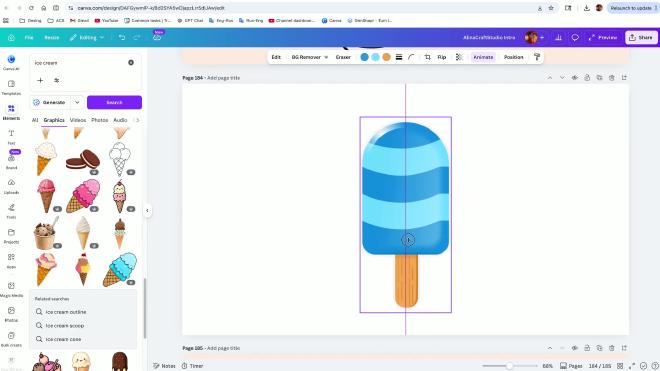Click the purple Search button
This screenshot has height=371, width=660.
point(114,102)
